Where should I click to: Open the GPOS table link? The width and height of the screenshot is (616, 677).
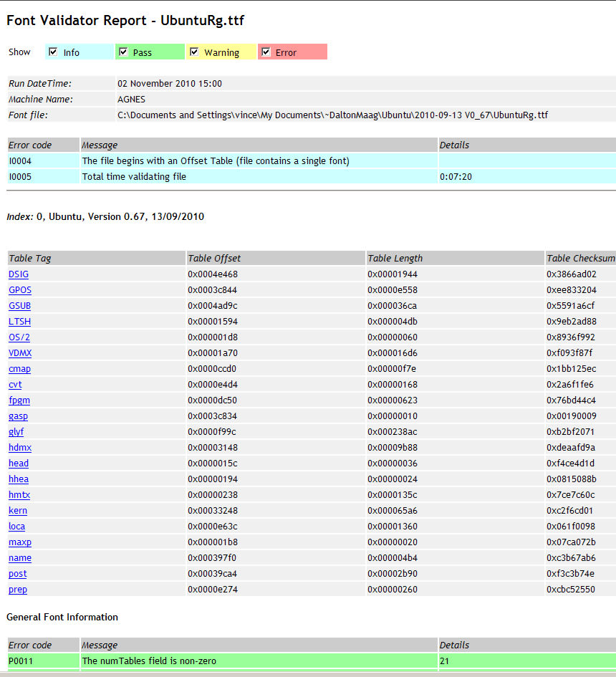point(20,289)
